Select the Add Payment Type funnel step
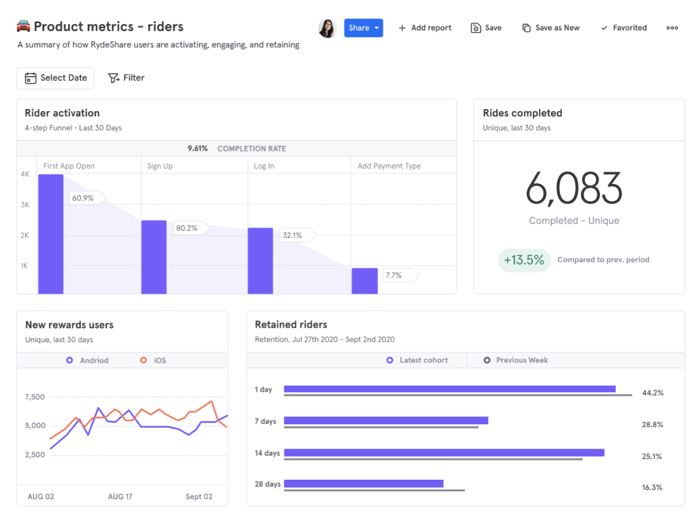 tap(389, 166)
